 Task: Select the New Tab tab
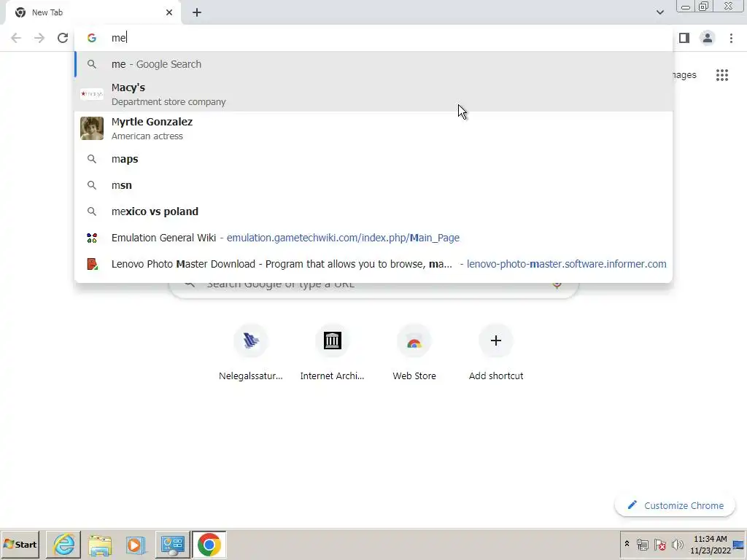[93, 12]
